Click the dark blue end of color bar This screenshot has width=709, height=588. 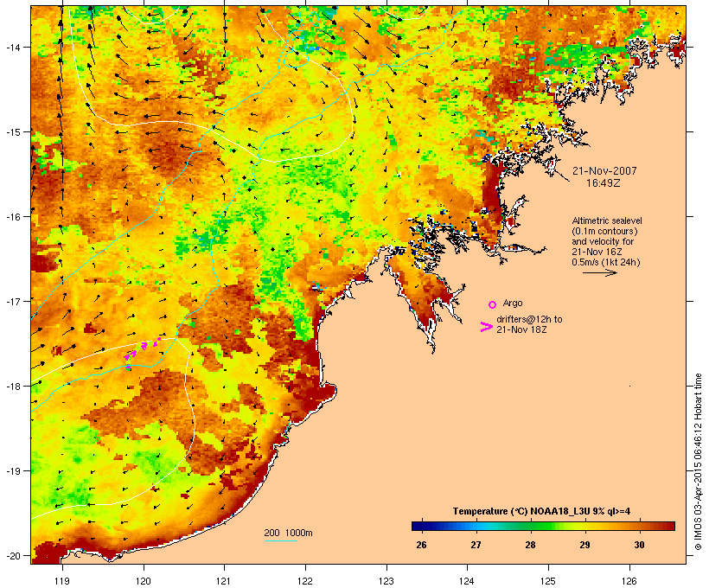point(415,526)
